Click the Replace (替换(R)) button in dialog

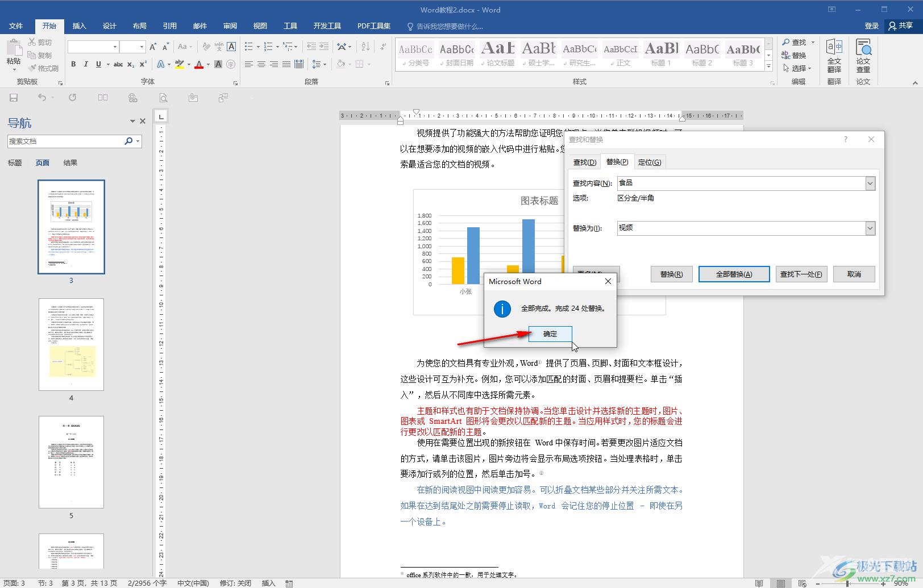point(671,274)
